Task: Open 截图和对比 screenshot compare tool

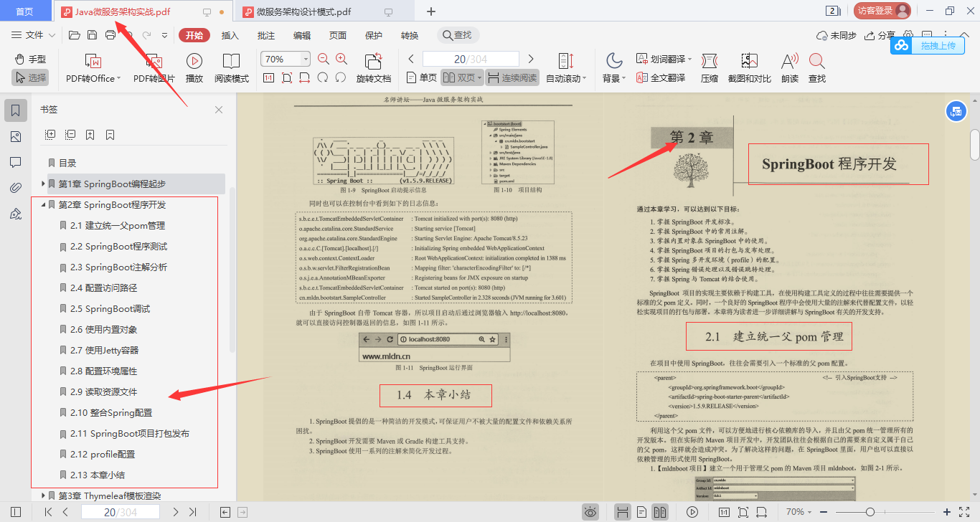Action: (x=750, y=69)
